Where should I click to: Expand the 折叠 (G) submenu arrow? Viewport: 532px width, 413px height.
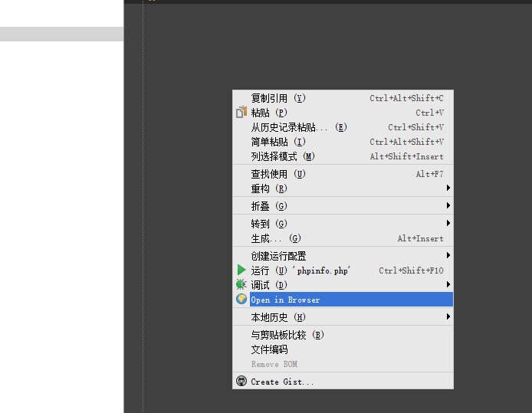448,205
